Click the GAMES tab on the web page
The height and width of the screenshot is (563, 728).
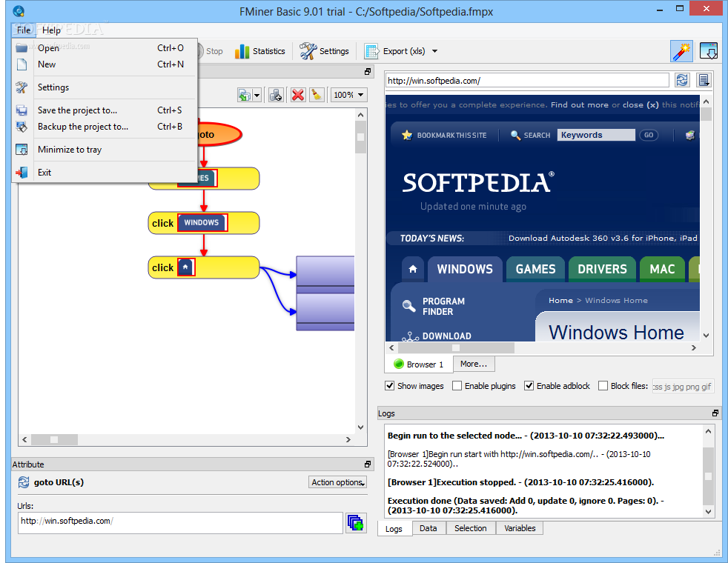535,269
